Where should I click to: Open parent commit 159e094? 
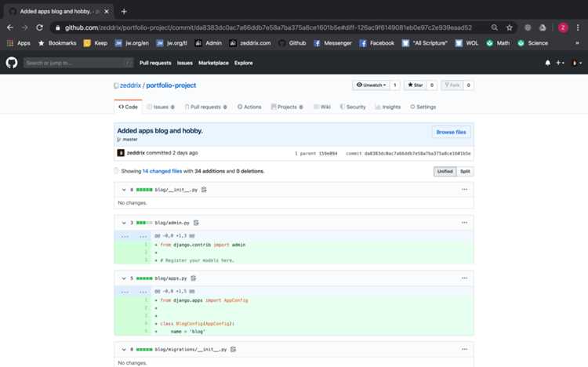pyautogui.click(x=328, y=154)
